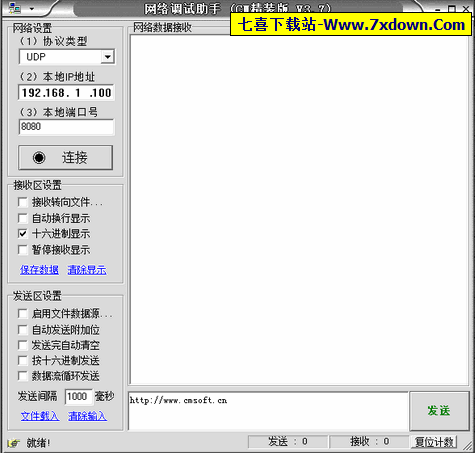Click the local IP address field
Screen dimensions: 475x453
66,93
